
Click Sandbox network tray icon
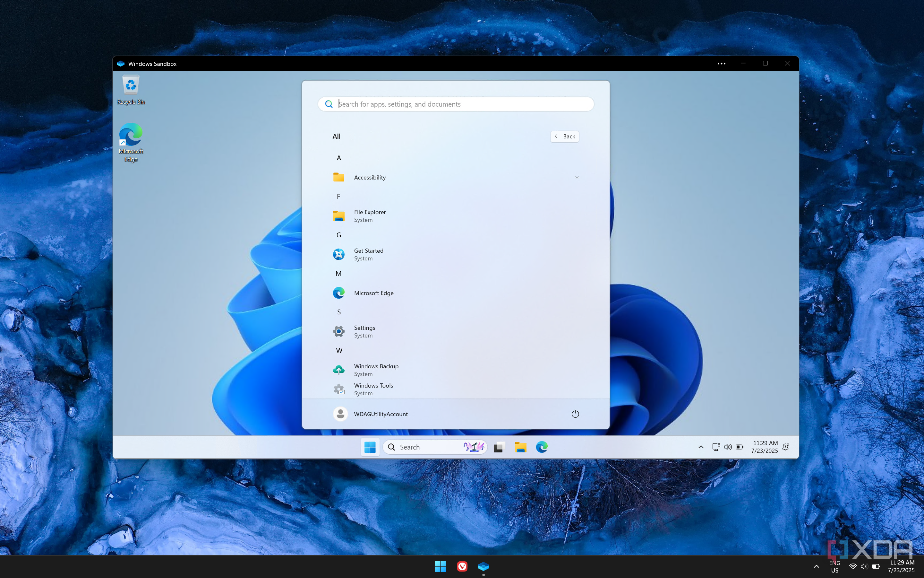tap(716, 447)
